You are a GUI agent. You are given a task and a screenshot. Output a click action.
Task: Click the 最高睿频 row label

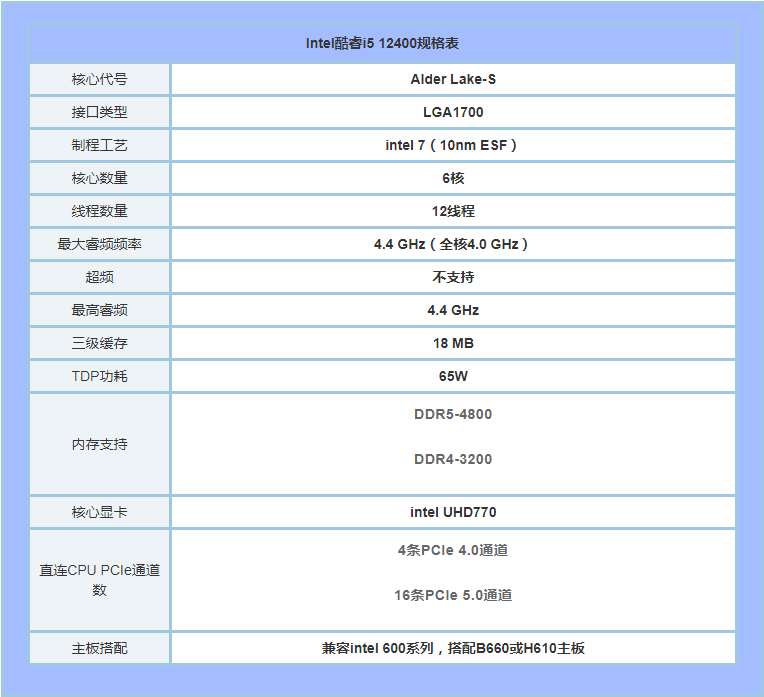pos(100,310)
